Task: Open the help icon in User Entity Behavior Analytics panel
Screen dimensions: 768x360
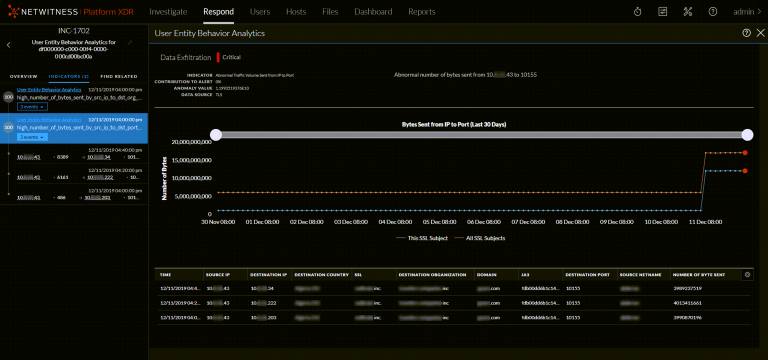Action: coord(746,33)
